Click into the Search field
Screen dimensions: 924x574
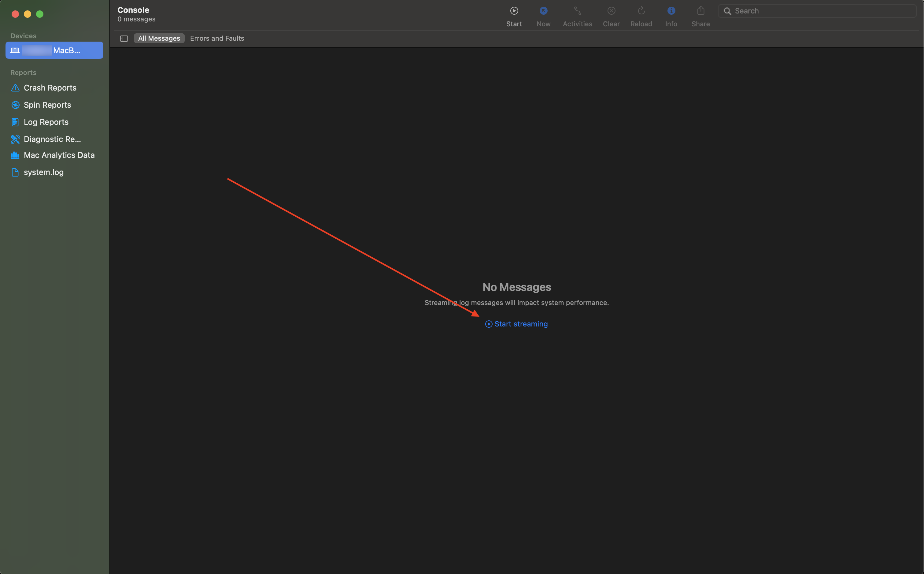click(819, 11)
